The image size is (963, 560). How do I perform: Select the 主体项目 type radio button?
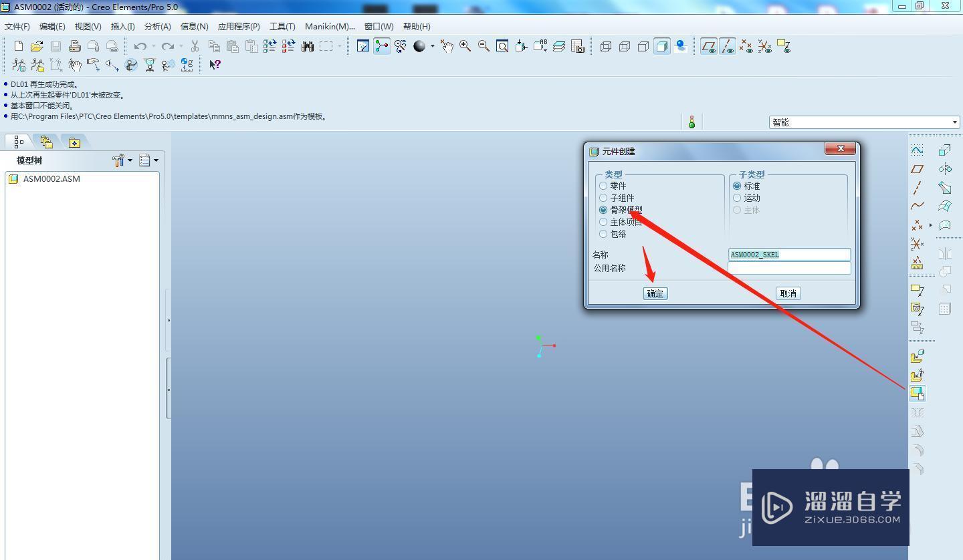point(603,222)
